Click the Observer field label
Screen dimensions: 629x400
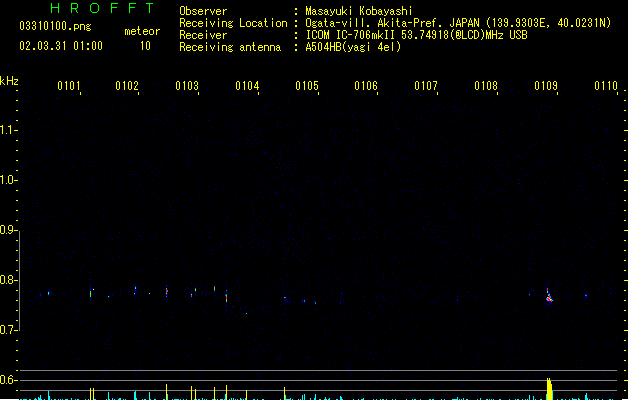pyautogui.click(x=203, y=11)
